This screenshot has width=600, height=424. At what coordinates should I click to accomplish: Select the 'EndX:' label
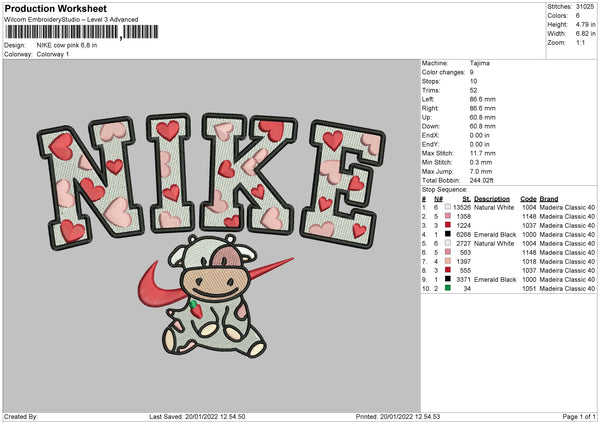(430, 135)
